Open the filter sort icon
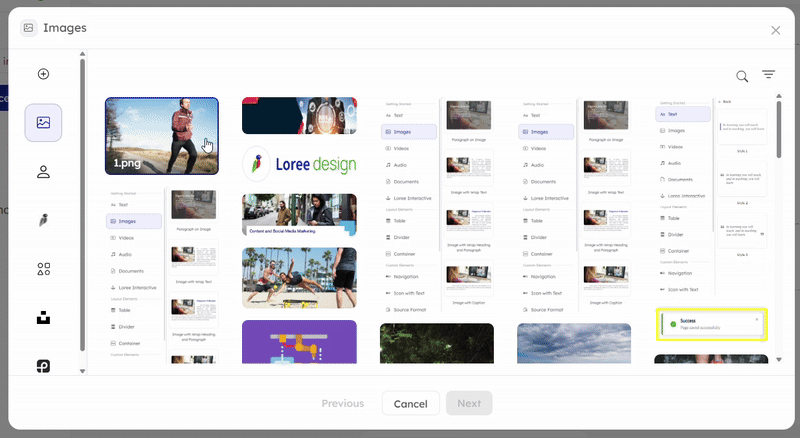This screenshot has width=800, height=438. [x=768, y=75]
